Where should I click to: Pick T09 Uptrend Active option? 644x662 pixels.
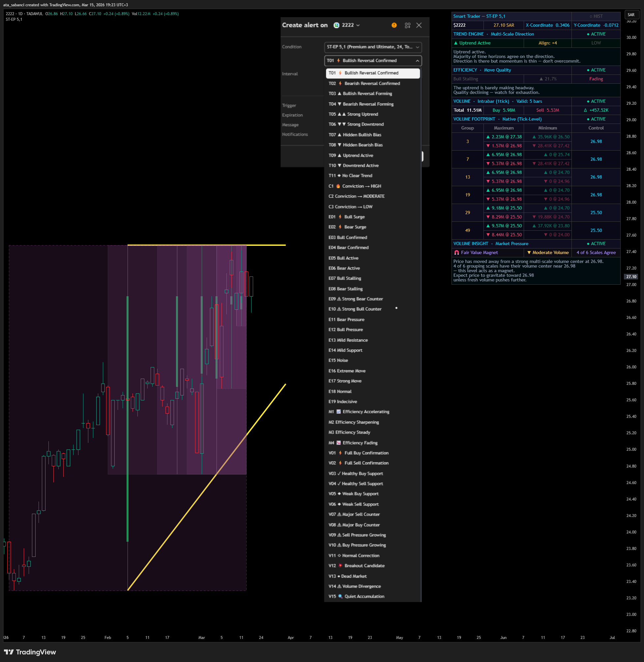(373, 156)
